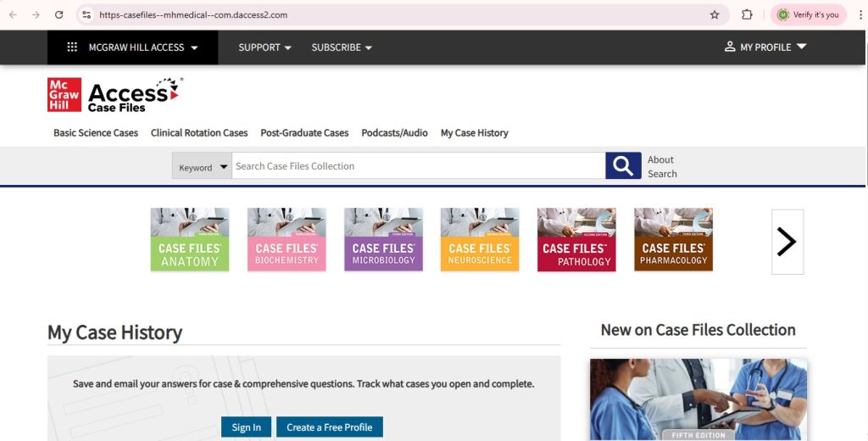Image resolution: width=868 pixels, height=441 pixels.
Task: Open Chrome three-dot menu
Action: click(861, 15)
